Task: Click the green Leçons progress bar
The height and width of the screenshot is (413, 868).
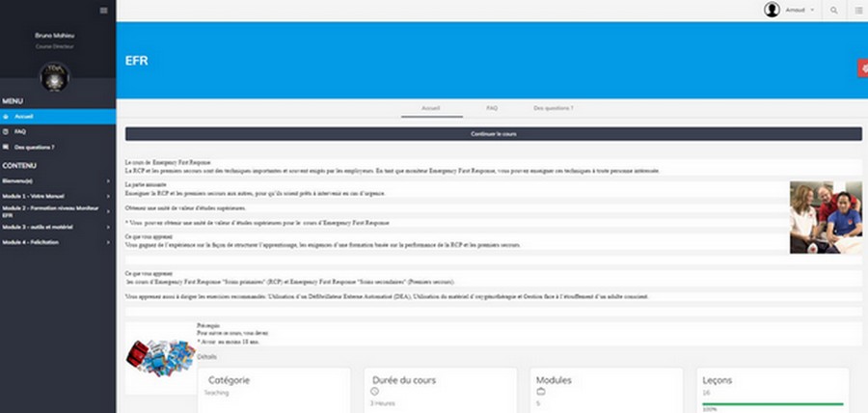Action: pyautogui.click(x=772, y=403)
